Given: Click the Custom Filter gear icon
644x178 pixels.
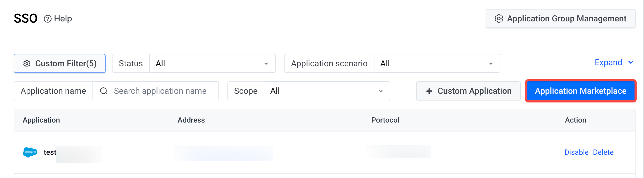Looking at the screenshot, I should (27, 64).
